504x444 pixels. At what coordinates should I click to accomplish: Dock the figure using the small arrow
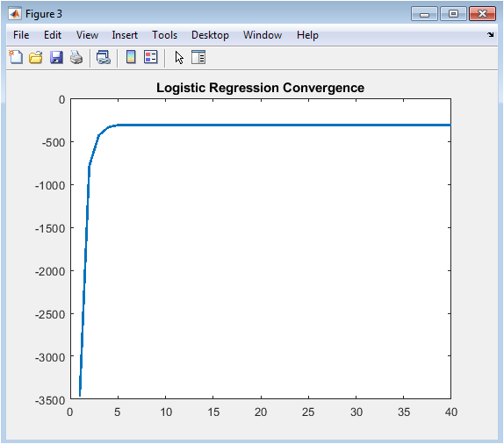point(491,34)
